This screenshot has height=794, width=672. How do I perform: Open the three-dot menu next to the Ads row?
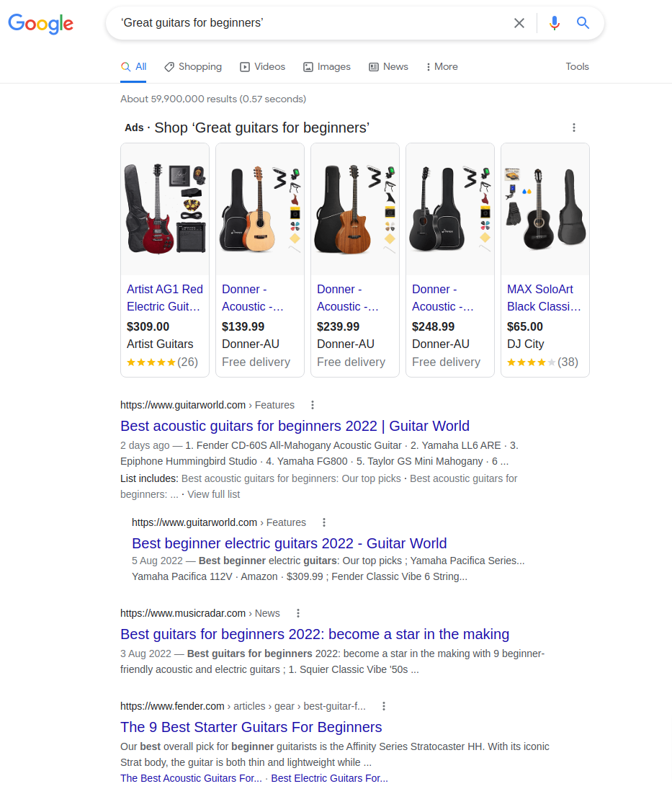tap(574, 128)
